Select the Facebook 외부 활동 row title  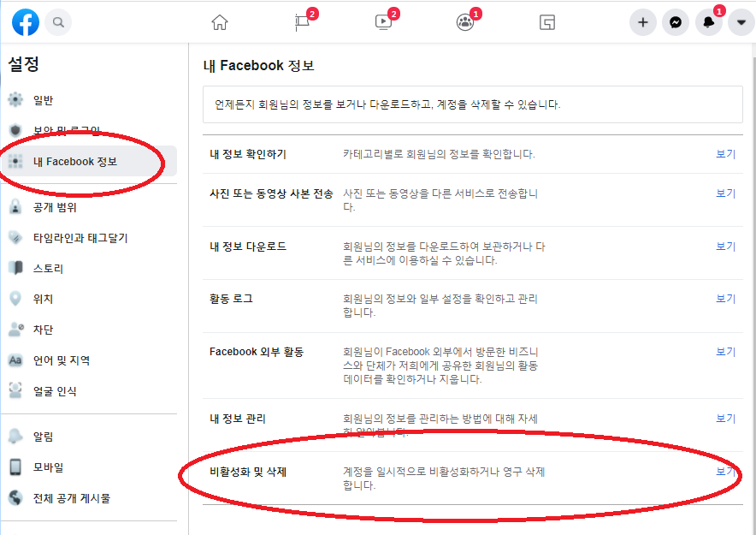(x=257, y=352)
